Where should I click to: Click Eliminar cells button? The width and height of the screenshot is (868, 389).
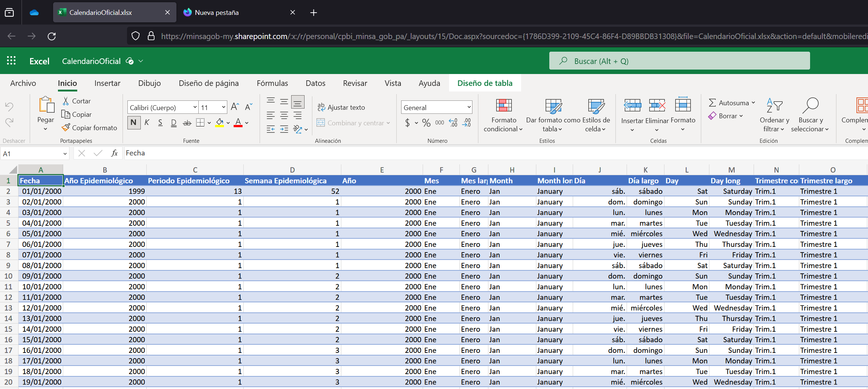pos(657,115)
